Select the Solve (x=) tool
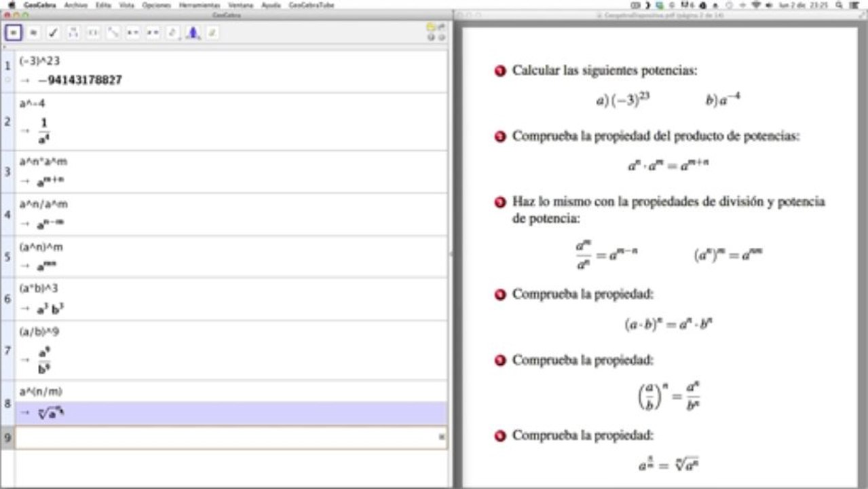Image resolution: width=868 pixels, height=489 pixels. [133, 33]
